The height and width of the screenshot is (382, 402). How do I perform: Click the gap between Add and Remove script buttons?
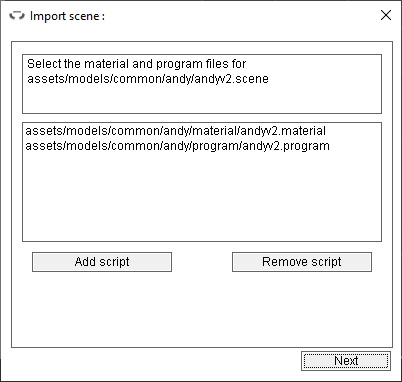[x=202, y=262]
